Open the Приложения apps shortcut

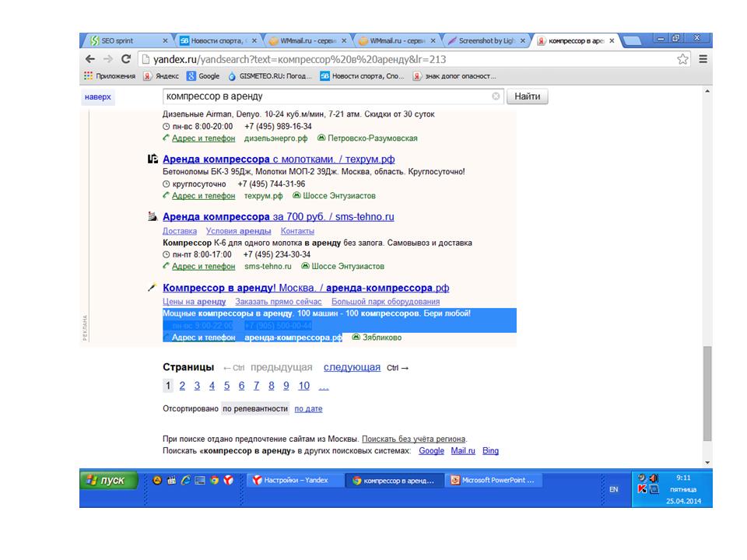click(x=110, y=76)
